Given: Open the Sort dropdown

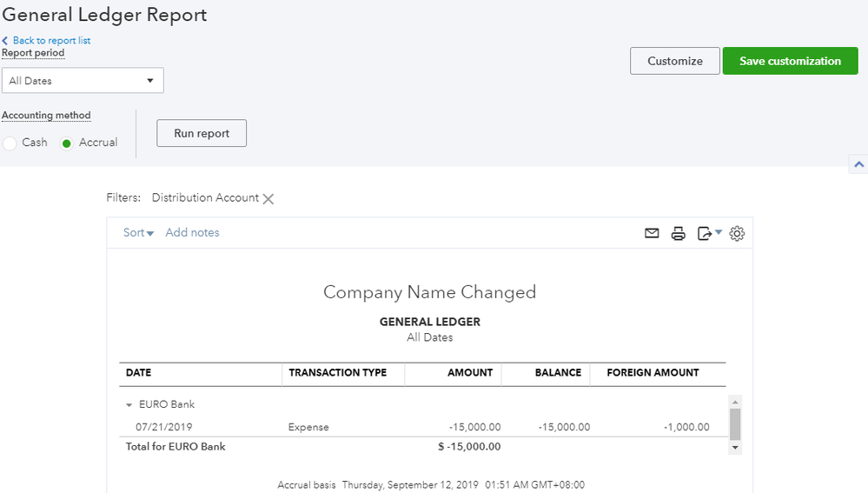Looking at the screenshot, I should 138,233.
